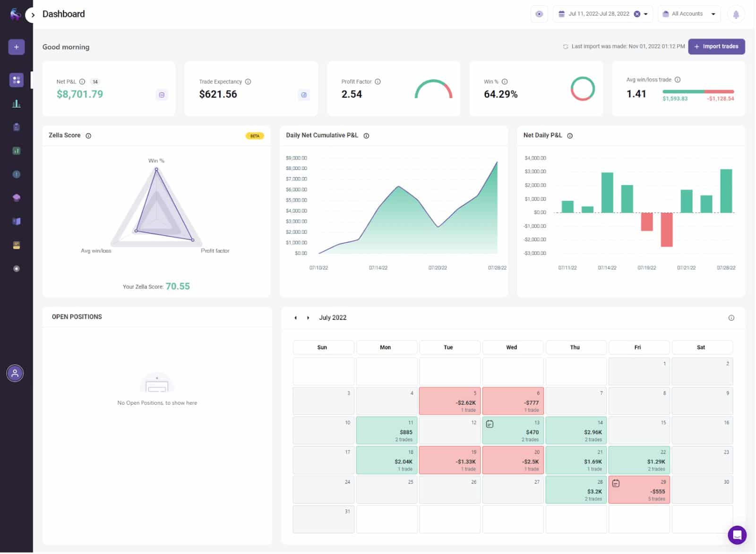Open the graduation cap icon in sidebar
Viewport: 756px width, 554px height.
pyautogui.click(x=16, y=198)
